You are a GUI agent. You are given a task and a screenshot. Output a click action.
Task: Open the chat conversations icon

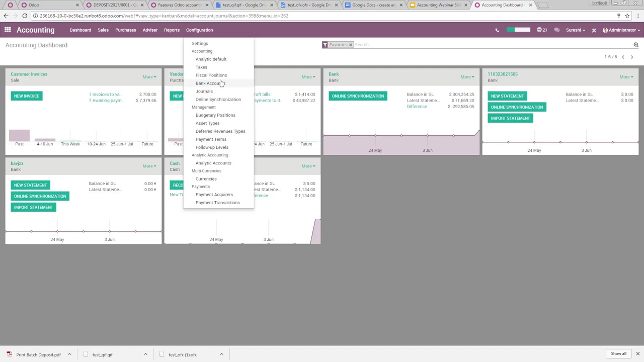click(x=557, y=30)
